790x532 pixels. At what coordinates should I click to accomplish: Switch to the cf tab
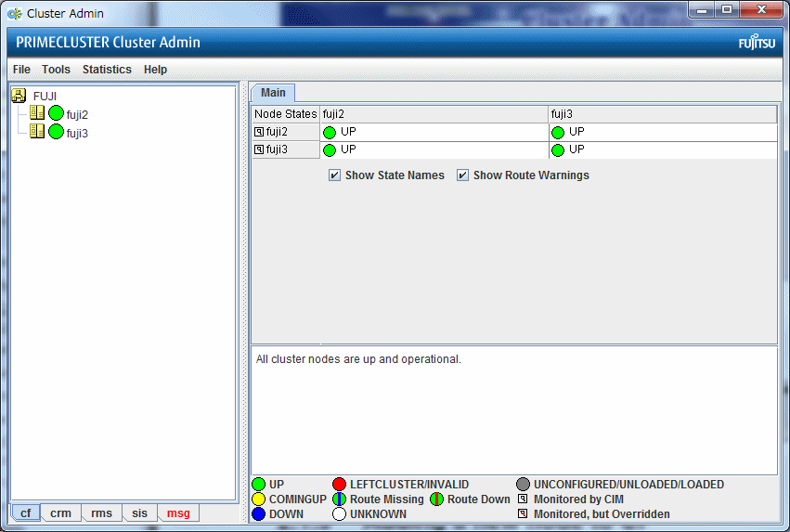click(x=26, y=513)
